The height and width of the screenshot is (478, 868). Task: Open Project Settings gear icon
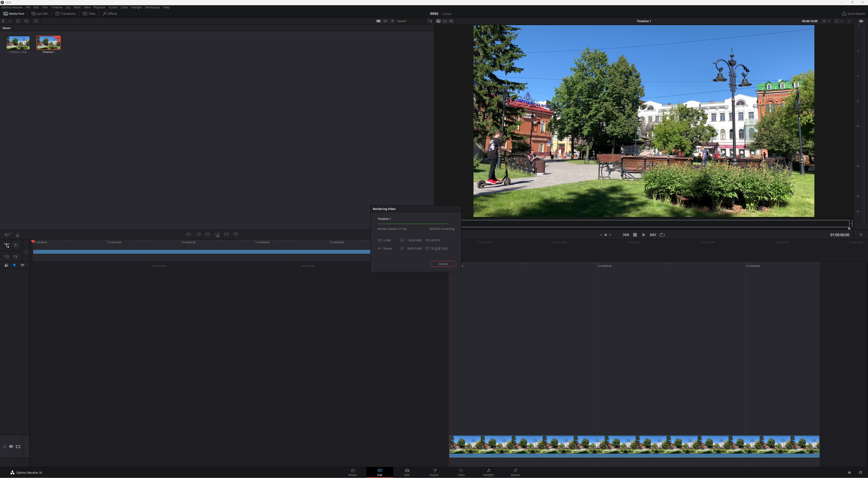(x=860, y=473)
